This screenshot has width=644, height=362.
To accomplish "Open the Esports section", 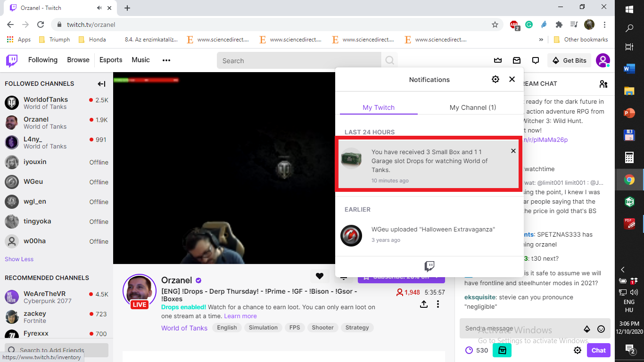I will [x=111, y=60].
